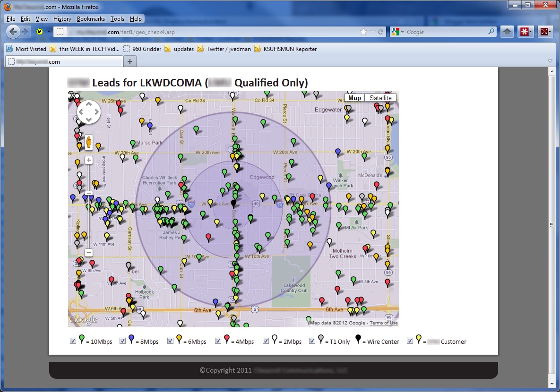Open the Help menu
The width and height of the screenshot is (560, 392).
pos(136,19)
